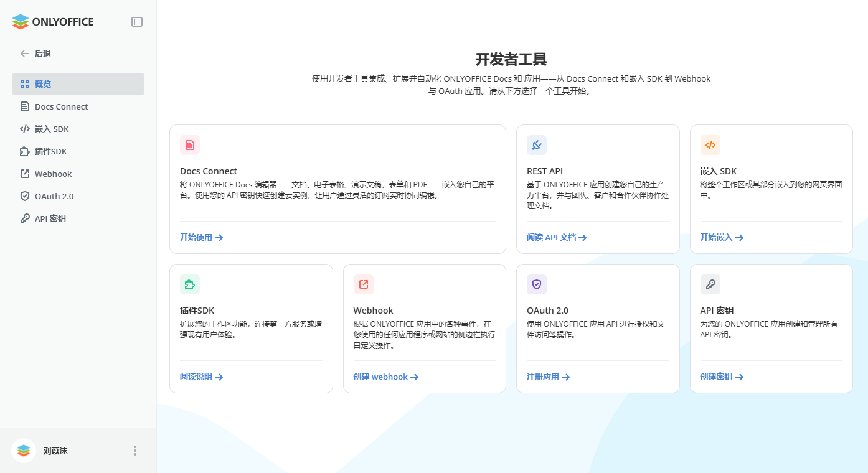Click the back arrow icon beside 后退
The height and width of the screenshot is (473, 868).
25,54
